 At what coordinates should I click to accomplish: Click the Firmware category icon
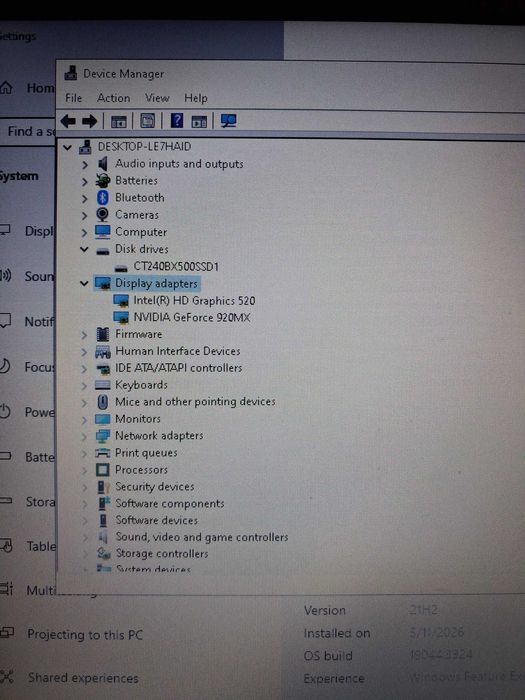click(x=103, y=334)
